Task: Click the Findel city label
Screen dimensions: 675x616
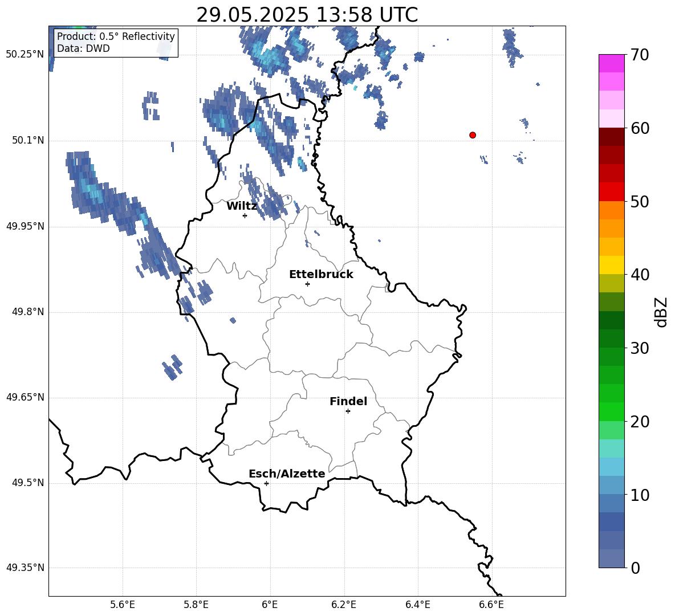Action: click(348, 401)
